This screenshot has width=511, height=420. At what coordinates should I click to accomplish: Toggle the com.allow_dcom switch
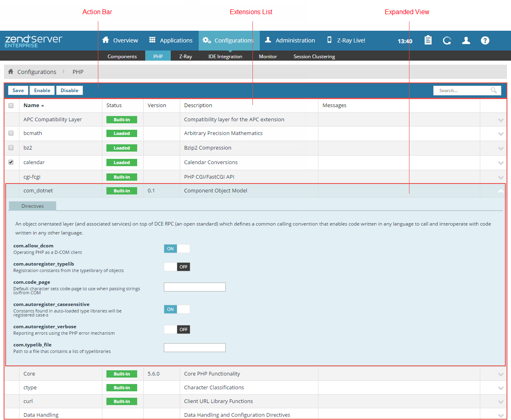click(x=177, y=249)
